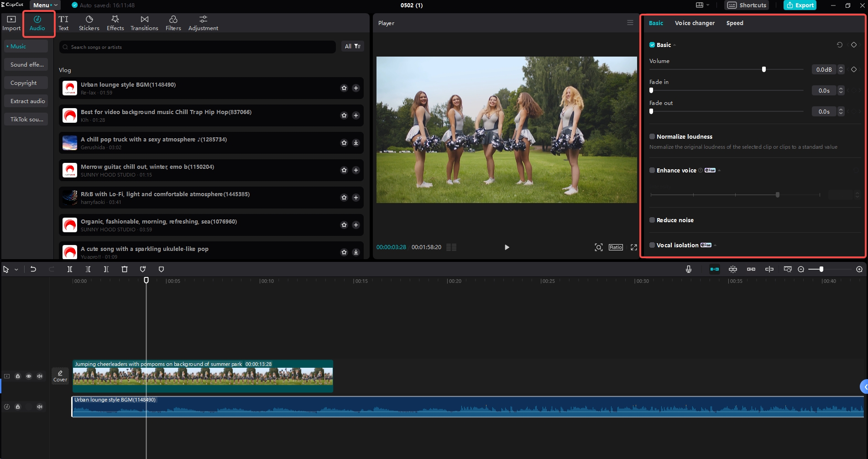Screen dimensions: 868x459
Task: Click the microphone record voiceover icon
Action: click(x=688, y=269)
